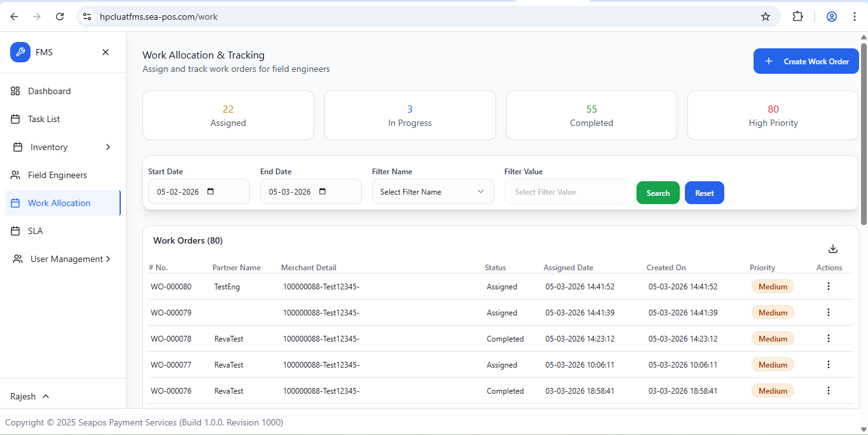Viewport: 868px width, 435px height.
Task: Open browser extensions puzzle icon
Action: coord(797,17)
